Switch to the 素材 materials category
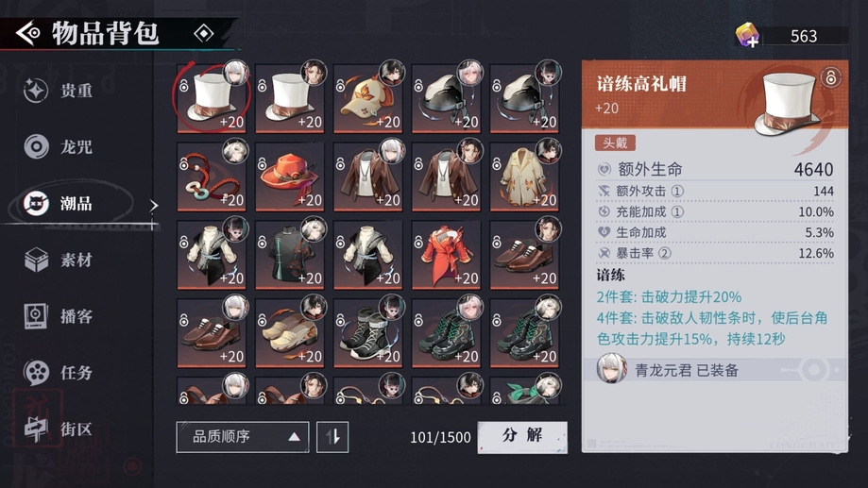This screenshot has width=868, height=488. [59, 260]
